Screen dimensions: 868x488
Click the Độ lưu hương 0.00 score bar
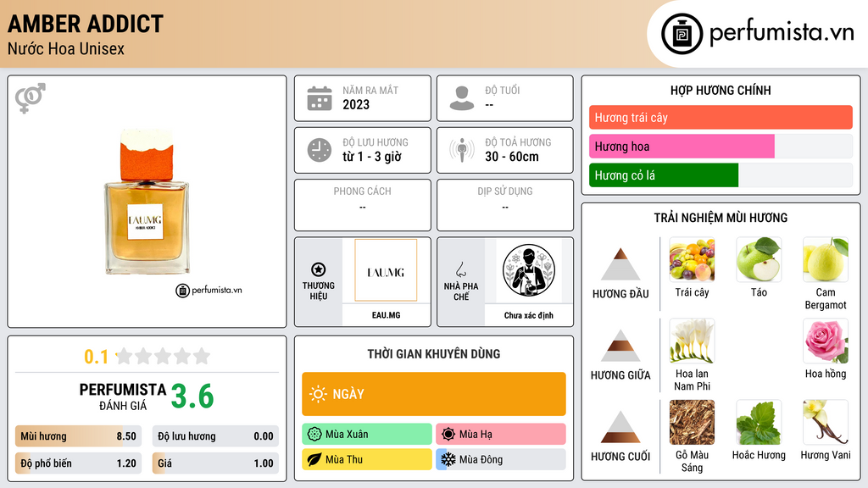coord(215,436)
